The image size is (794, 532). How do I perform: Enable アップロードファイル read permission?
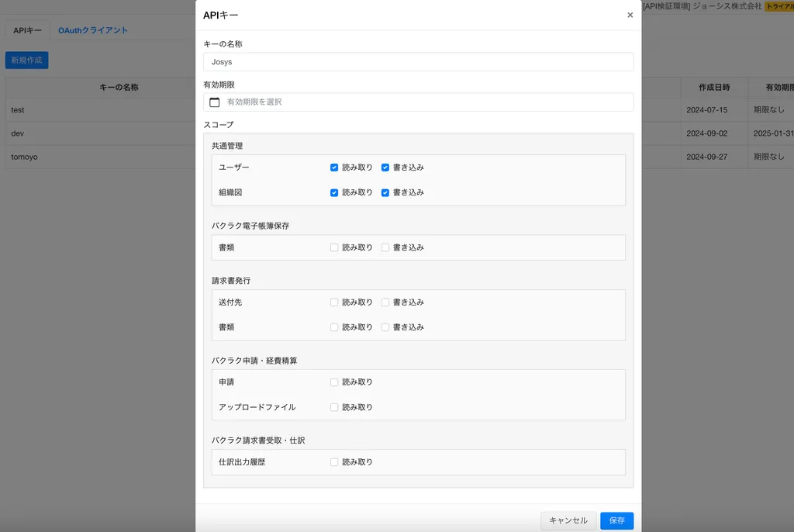tap(334, 406)
